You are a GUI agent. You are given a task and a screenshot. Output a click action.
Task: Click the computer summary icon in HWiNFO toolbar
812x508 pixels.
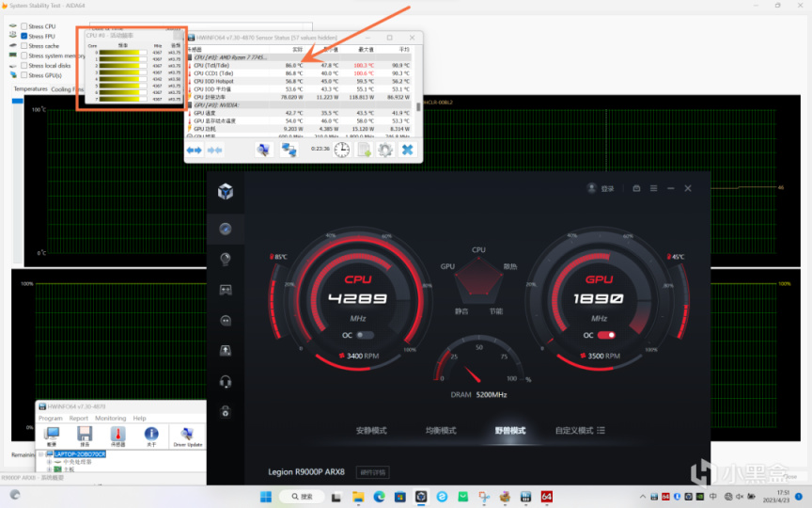[x=52, y=436]
